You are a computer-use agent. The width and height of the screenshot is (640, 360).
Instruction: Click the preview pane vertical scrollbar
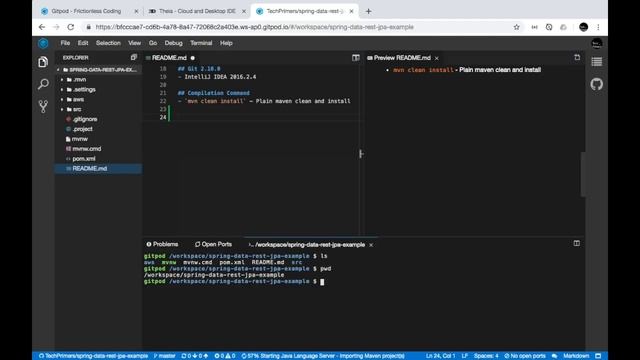point(583,174)
